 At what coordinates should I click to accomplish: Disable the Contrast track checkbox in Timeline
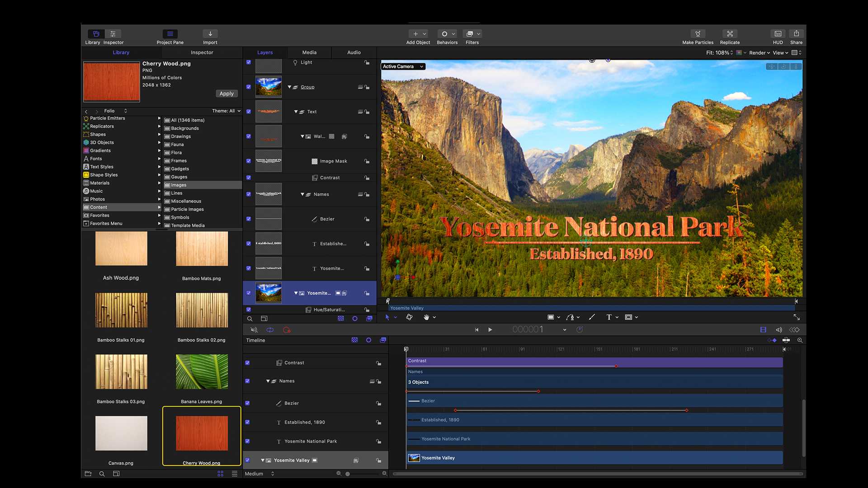(x=247, y=363)
